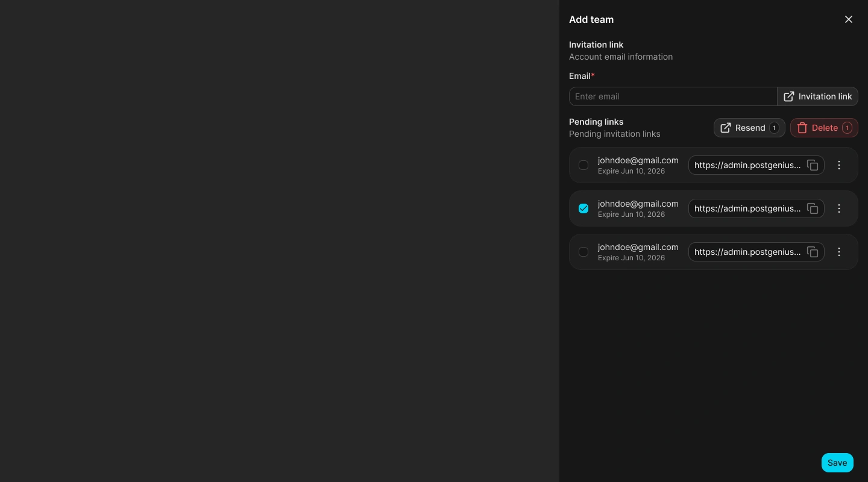Click the external link icon in Resend button
The width and height of the screenshot is (868, 482).
[x=726, y=128]
